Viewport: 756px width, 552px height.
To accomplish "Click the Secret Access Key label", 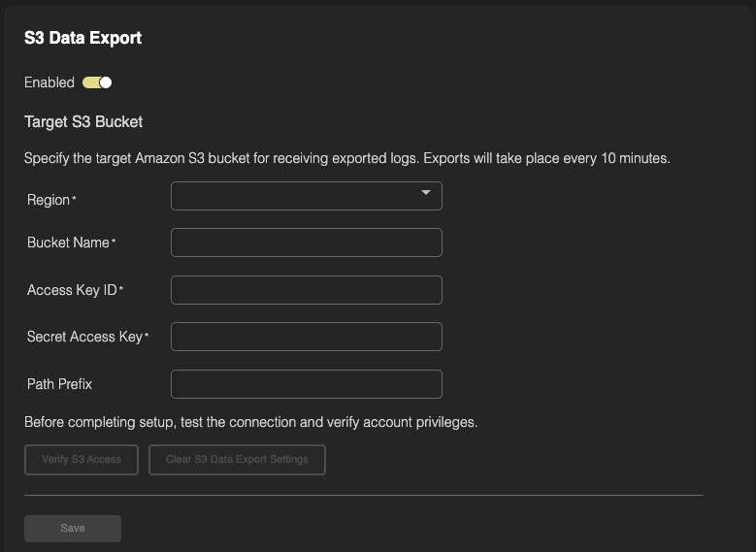I will [84, 337].
